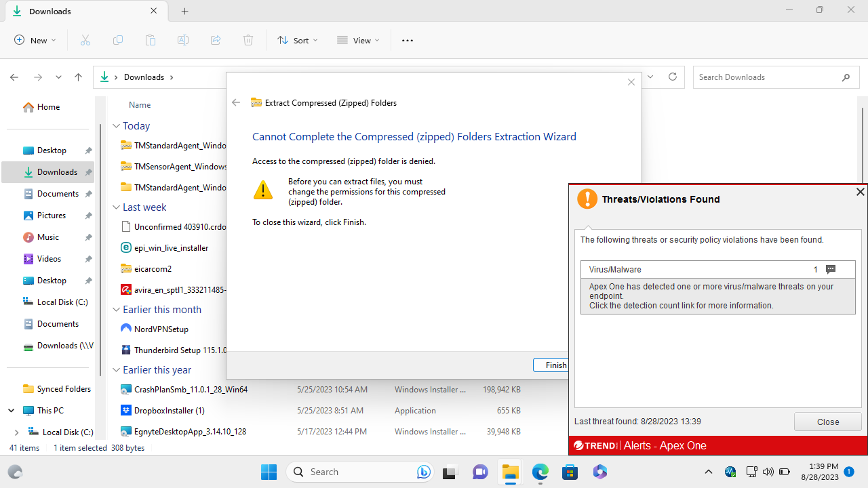Click the Downloads window tab
Screen dimensions: 868x488
point(85,12)
